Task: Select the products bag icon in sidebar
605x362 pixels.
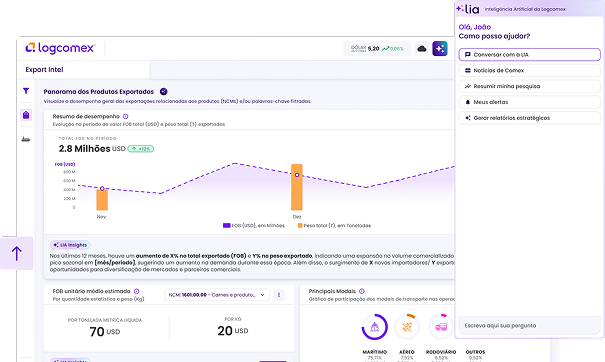Action: [26, 115]
